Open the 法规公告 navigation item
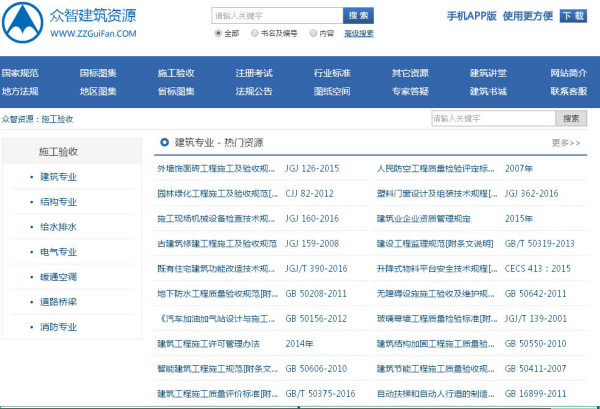 click(254, 91)
